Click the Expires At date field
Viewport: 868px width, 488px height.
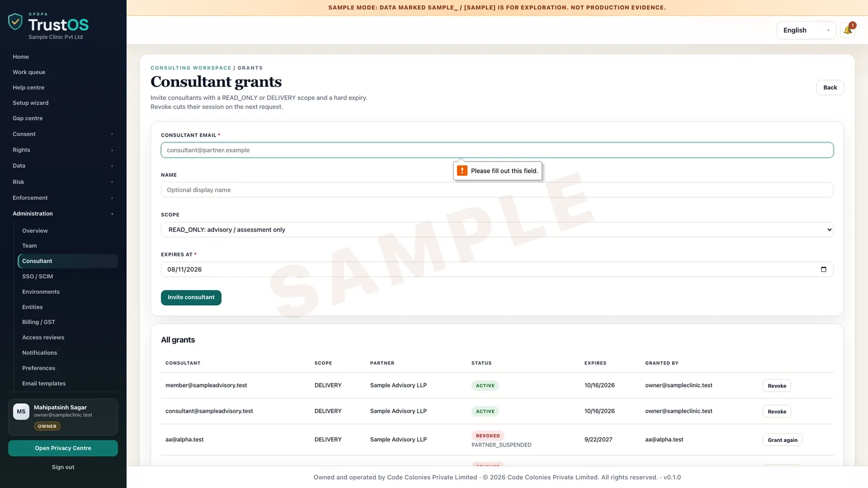pos(497,269)
